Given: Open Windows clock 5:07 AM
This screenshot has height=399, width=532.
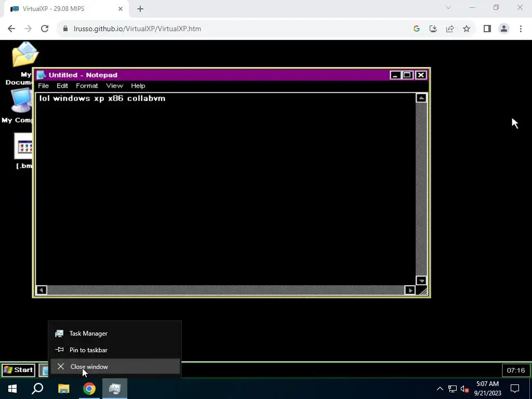Looking at the screenshot, I should 487,389.
